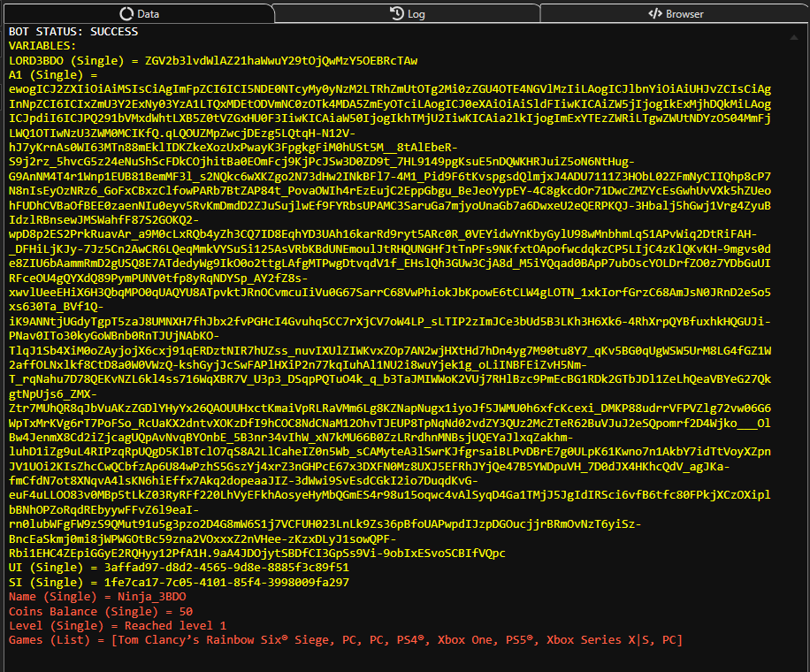Select the LORD3BDO (Single) variable line
This screenshot has height=672, width=810.
[x=213, y=61]
